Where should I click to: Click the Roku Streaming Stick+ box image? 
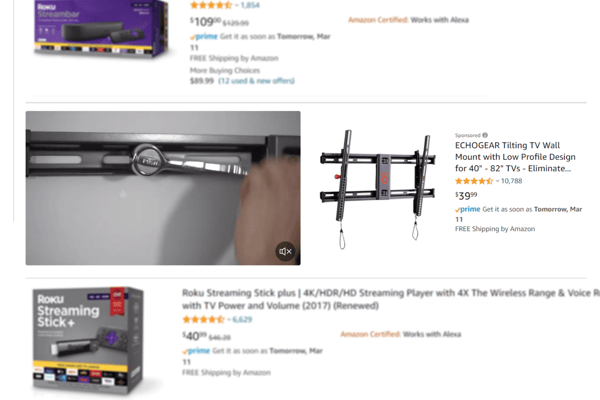89,342
